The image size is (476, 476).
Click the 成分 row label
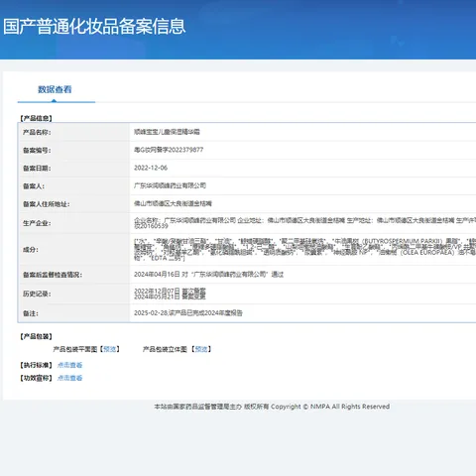(x=31, y=250)
